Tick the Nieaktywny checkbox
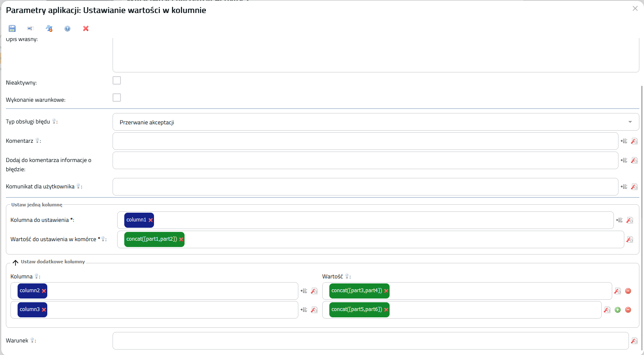 [117, 80]
